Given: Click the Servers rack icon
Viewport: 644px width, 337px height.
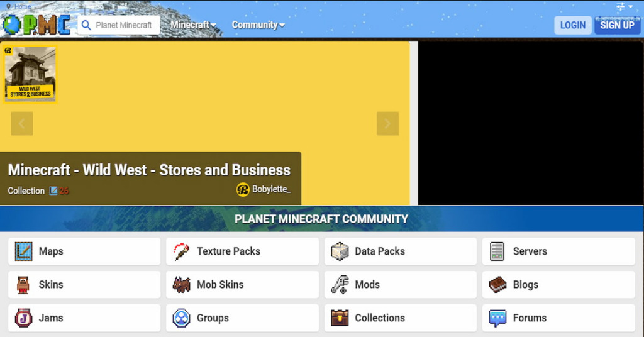Looking at the screenshot, I should pyautogui.click(x=497, y=251).
